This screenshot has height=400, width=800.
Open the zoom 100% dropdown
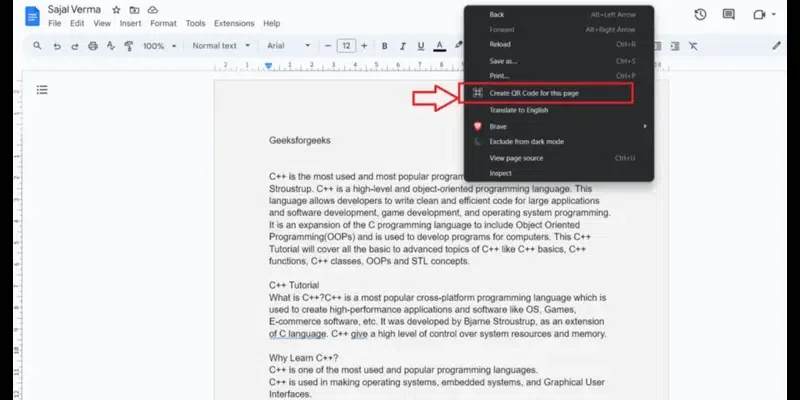click(x=159, y=46)
